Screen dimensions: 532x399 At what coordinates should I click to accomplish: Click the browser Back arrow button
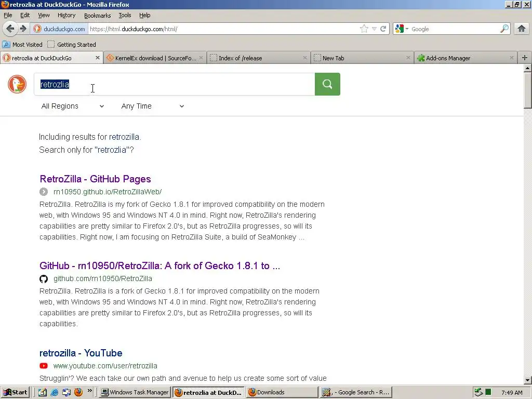[x=10, y=29]
